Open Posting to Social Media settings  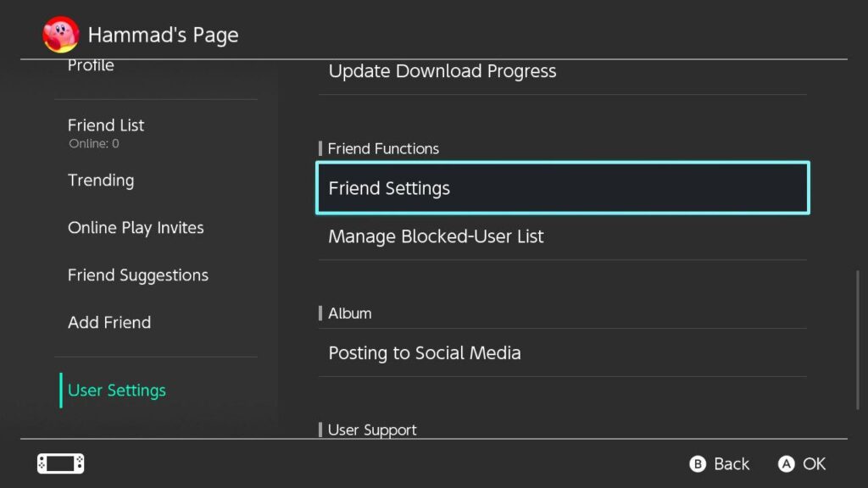click(424, 353)
